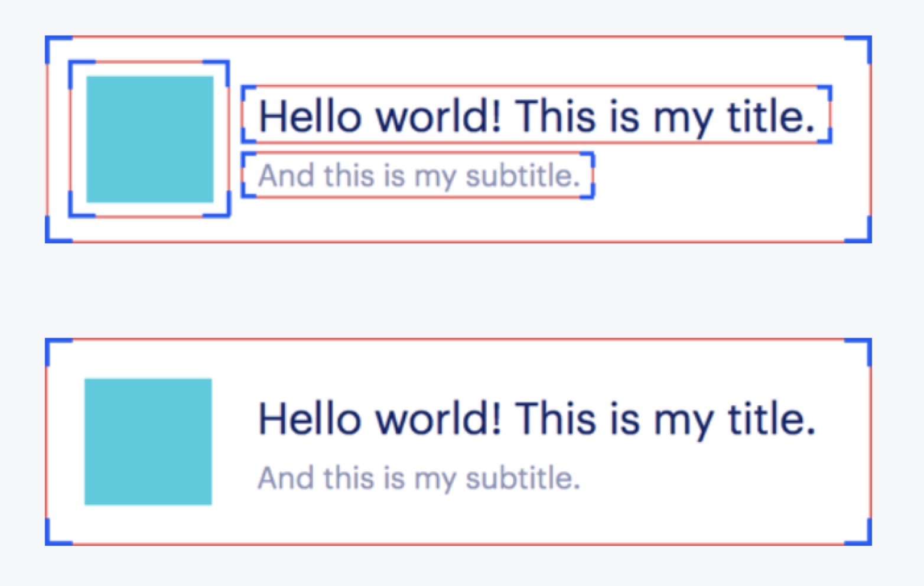This screenshot has width=924, height=586.
Task: Click the bottom card's bottom-left blue corner handle
Action: pyautogui.click(x=48, y=541)
